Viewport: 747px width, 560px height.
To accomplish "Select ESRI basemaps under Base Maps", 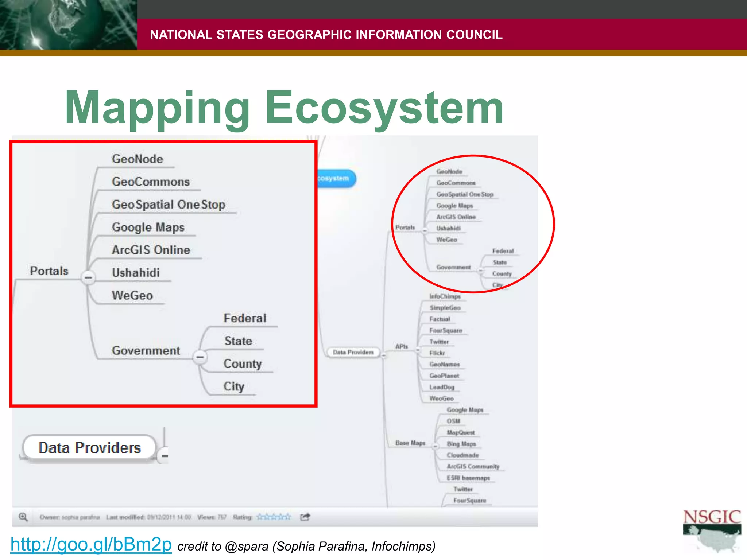I will point(468,478).
